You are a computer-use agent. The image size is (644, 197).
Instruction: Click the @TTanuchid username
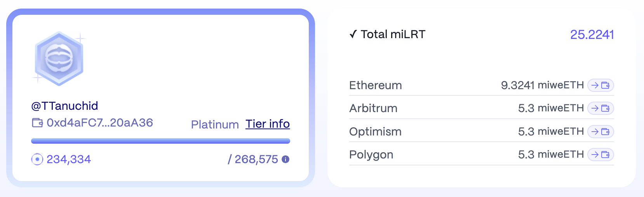(x=64, y=106)
